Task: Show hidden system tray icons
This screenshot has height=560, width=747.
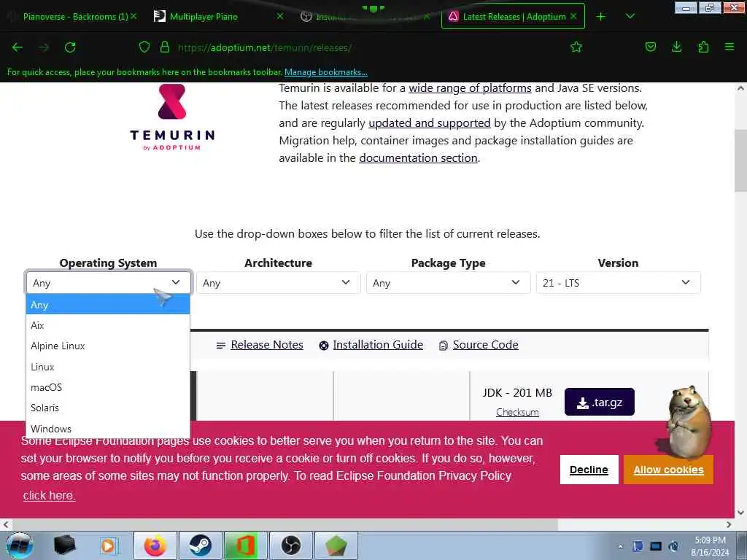Action: pyautogui.click(x=620, y=546)
